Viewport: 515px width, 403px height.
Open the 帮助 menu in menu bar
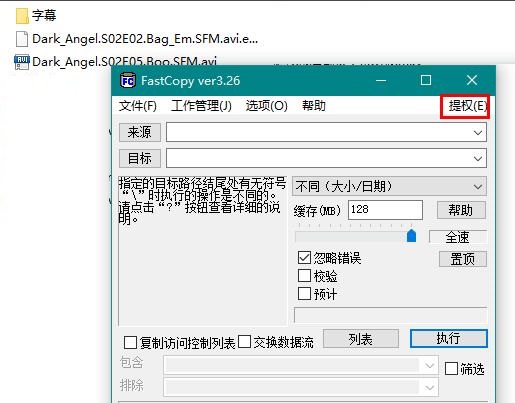[x=314, y=106]
